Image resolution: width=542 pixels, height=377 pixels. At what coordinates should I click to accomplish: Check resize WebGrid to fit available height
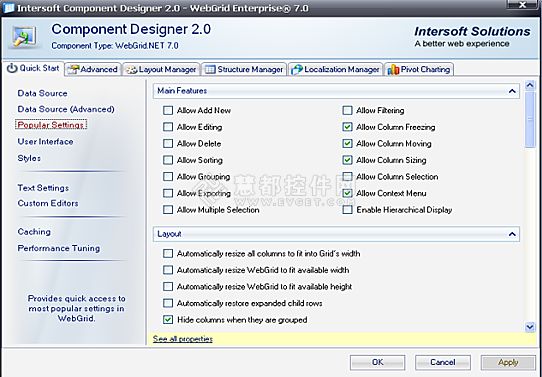click(168, 287)
